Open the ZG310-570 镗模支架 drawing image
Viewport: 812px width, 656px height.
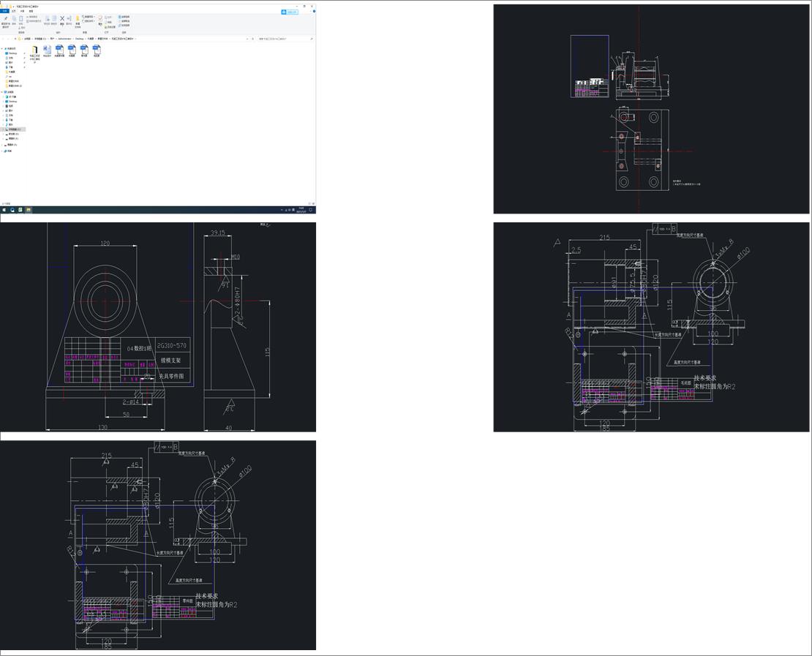point(158,327)
